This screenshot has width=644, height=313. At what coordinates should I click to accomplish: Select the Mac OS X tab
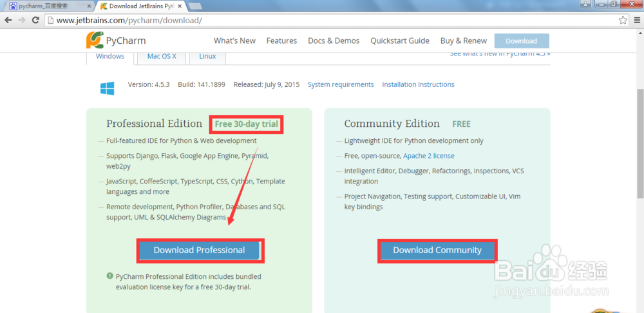(162, 57)
